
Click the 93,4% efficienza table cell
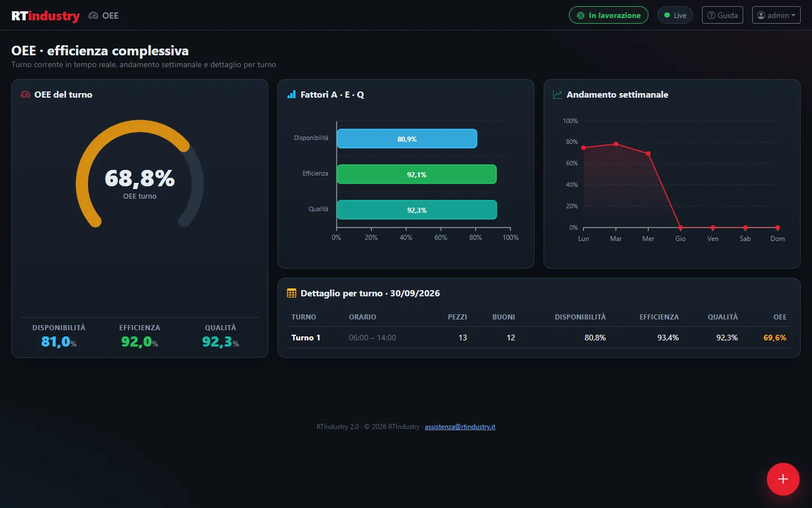pyautogui.click(x=668, y=338)
